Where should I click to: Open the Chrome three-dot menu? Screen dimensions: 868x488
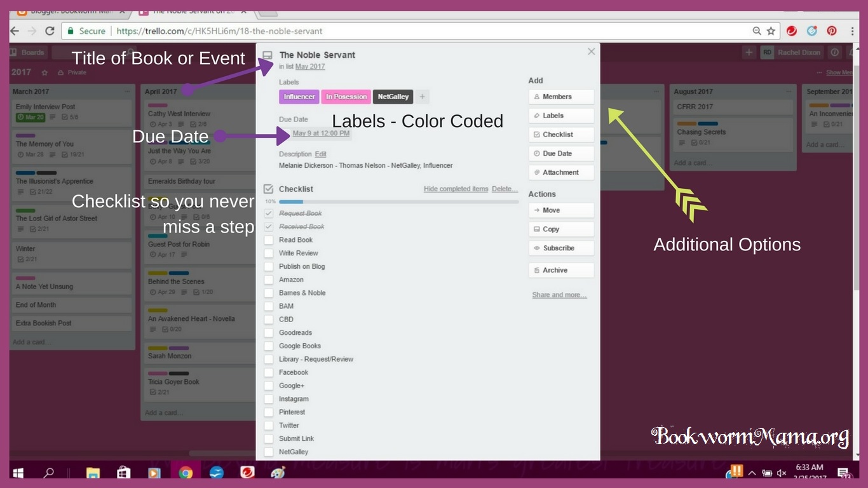point(851,30)
